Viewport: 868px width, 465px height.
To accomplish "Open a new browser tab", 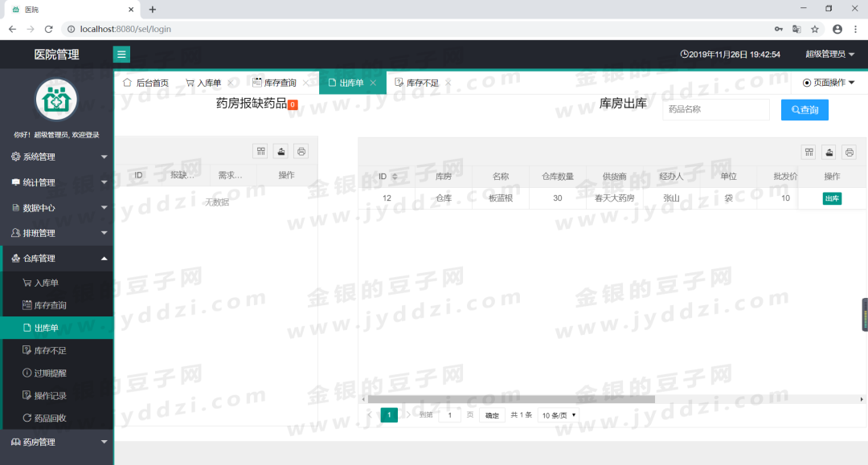I will pos(153,10).
